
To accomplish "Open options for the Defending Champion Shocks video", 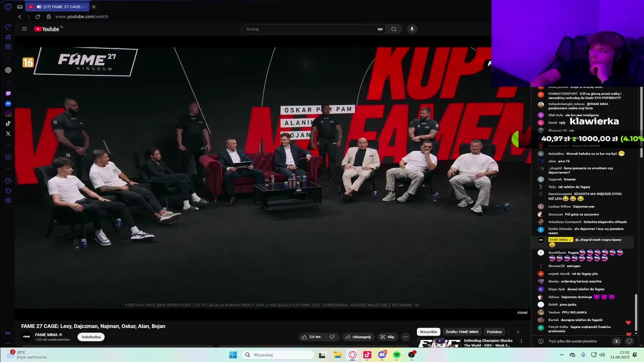I will [x=521, y=341].
